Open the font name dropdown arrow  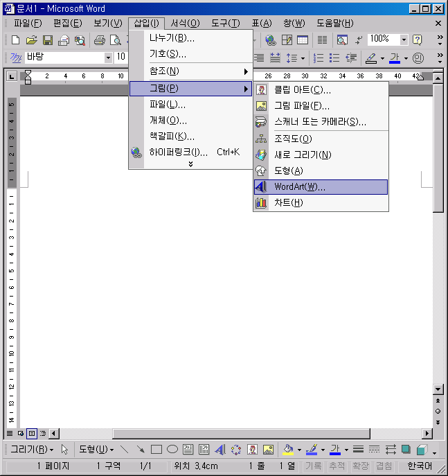(108, 58)
